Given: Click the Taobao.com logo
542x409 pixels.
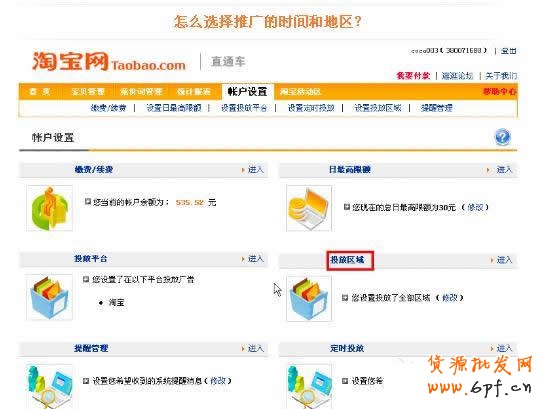Looking at the screenshot, I should pyautogui.click(x=109, y=62).
